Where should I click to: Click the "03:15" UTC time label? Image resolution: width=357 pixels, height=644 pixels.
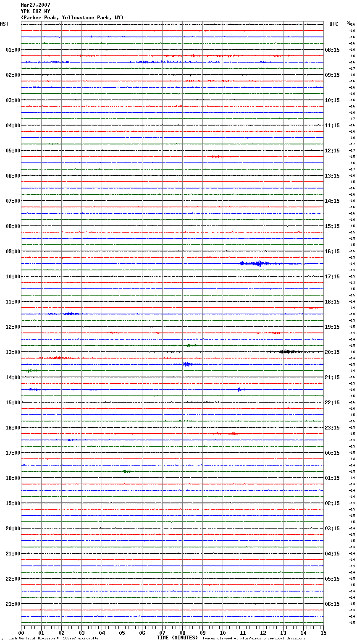coord(332,529)
